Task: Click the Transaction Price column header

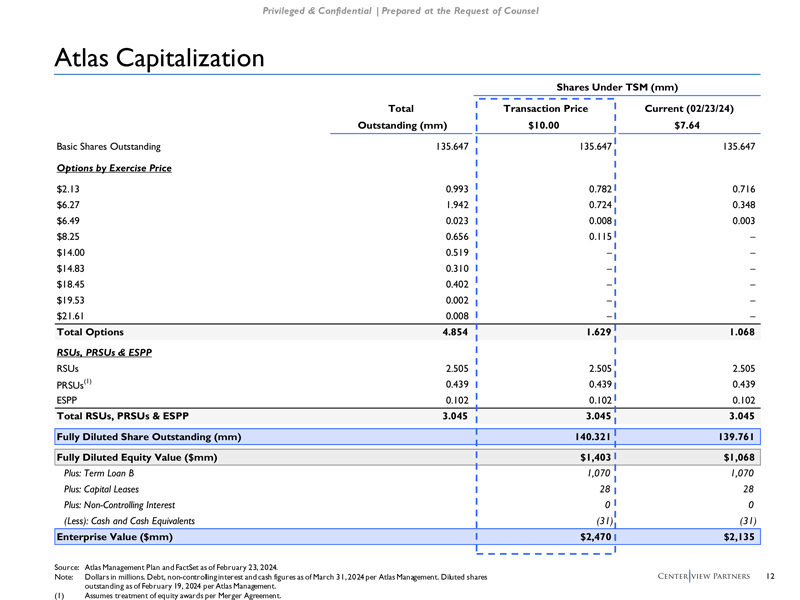Action: pos(545,108)
